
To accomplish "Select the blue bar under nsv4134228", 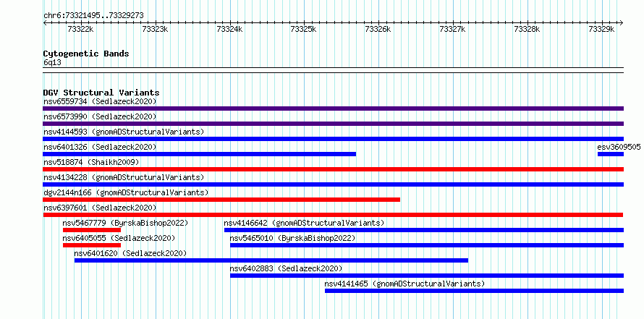I will click(x=333, y=184).
